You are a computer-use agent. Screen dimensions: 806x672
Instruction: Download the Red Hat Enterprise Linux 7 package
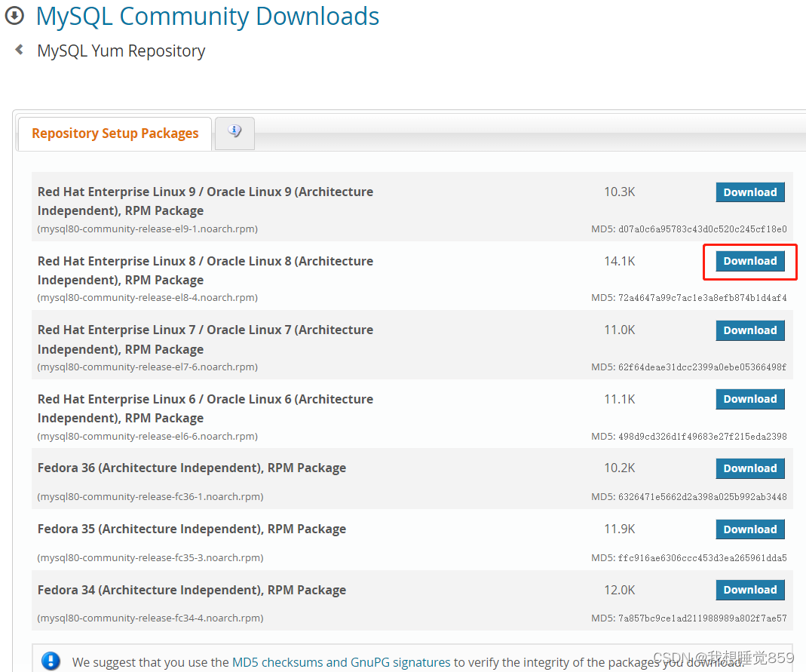(750, 330)
